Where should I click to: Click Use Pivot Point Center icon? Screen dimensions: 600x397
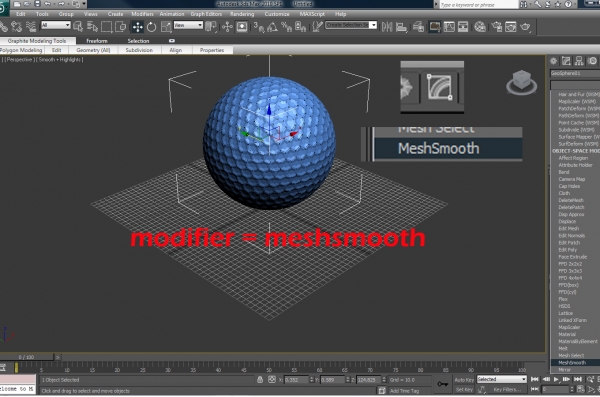tap(210, 27)
